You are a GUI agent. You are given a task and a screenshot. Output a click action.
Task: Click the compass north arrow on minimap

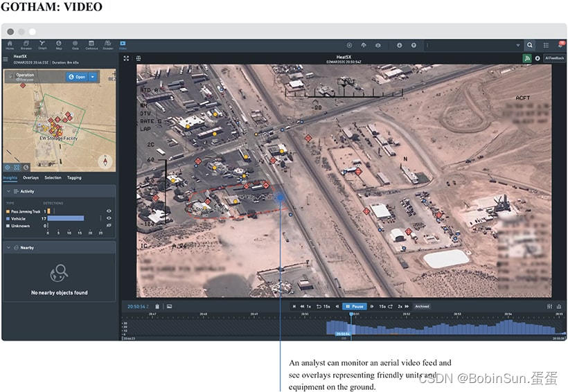105,161
